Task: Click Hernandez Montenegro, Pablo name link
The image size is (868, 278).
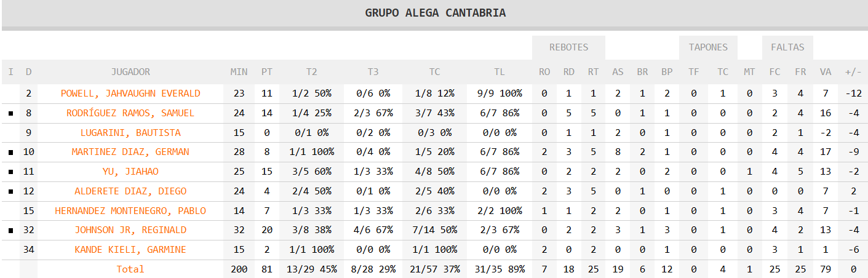Action: tap(130, 211)
